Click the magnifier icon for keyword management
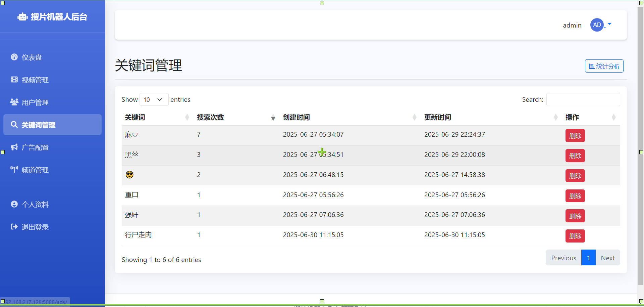This screenshot has width=644, height=307. 14,125
